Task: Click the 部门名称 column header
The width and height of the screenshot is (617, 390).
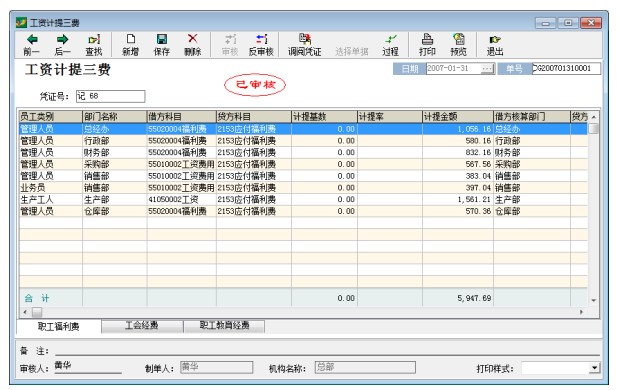Action: (x=115, y=116)
